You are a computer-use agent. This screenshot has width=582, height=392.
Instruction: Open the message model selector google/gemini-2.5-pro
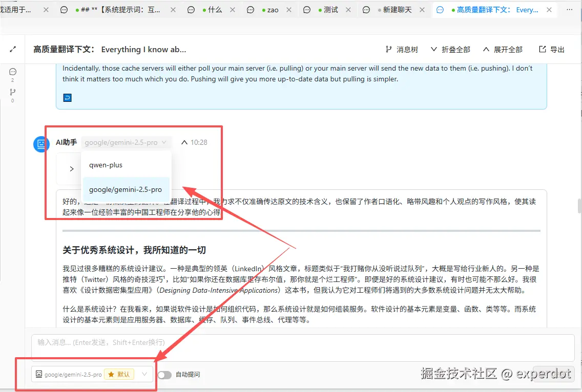(x=126, y=142)
